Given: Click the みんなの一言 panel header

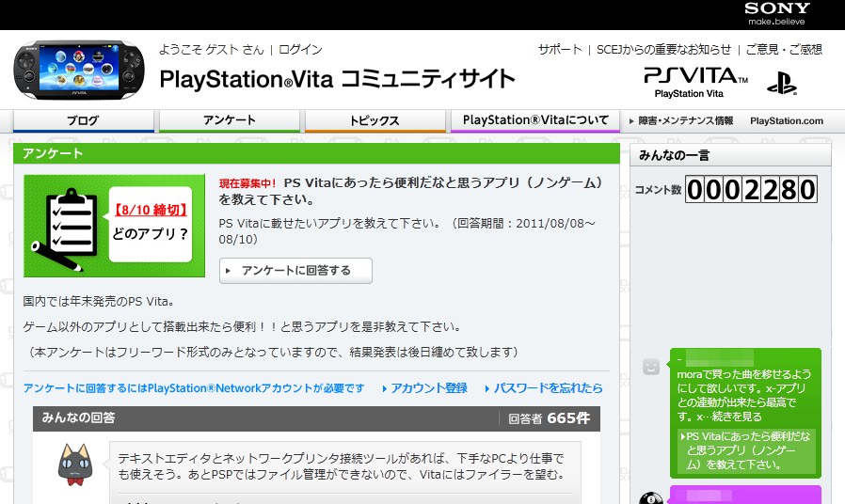Looking at the screenshot, I should pos(730,155).
